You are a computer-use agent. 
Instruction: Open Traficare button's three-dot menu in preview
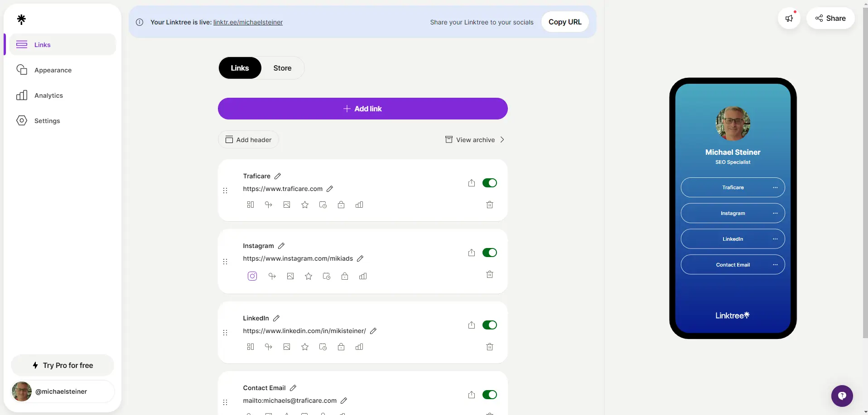pos(775,187)
